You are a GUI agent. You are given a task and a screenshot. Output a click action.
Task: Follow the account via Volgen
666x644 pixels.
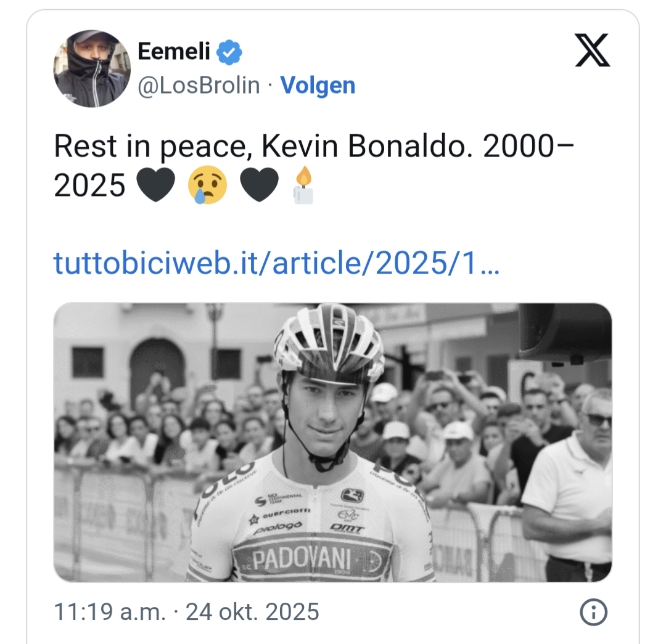pyautogui.click(x=318, y=86)
